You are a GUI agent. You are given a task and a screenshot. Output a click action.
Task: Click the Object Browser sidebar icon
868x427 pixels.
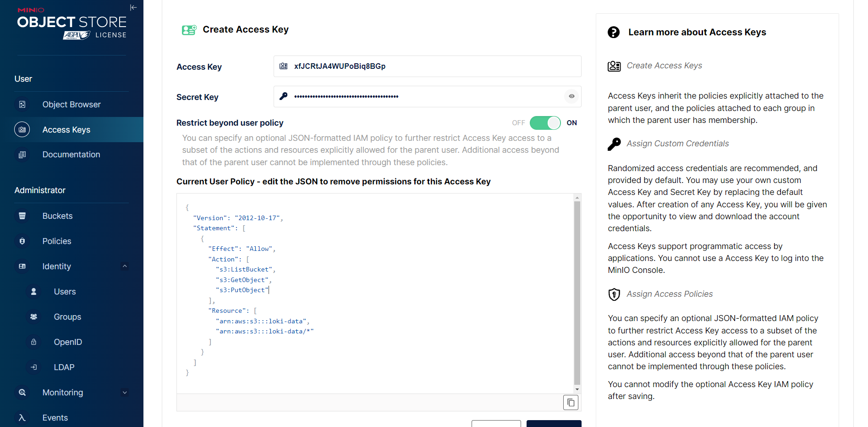(x=22, y=105)
